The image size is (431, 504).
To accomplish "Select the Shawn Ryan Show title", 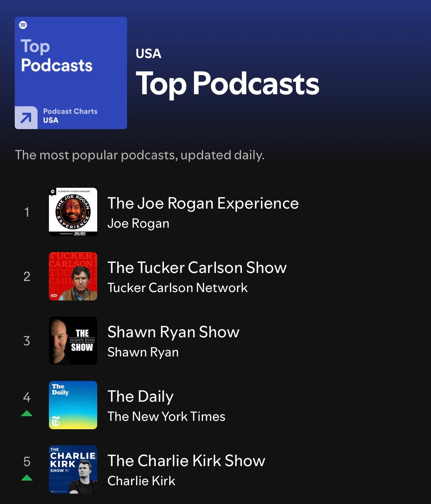I will pyautogui.click(x=174, y=332).
